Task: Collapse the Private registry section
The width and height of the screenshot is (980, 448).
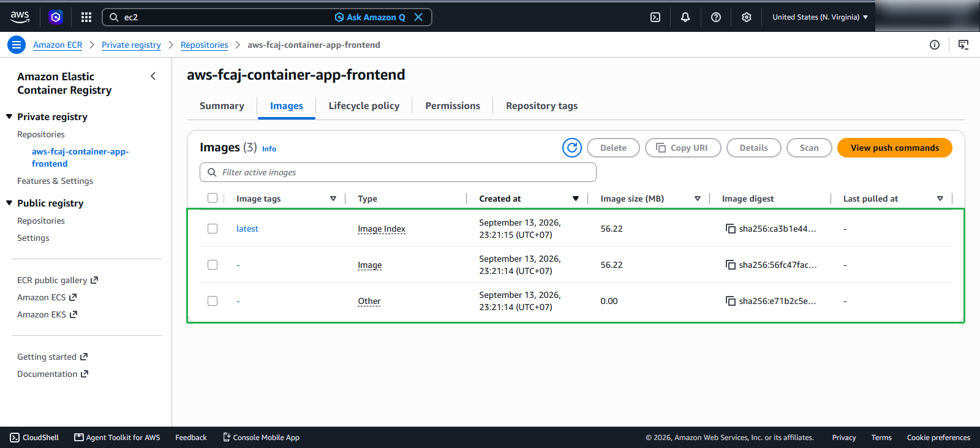Action: click(9, 116)
